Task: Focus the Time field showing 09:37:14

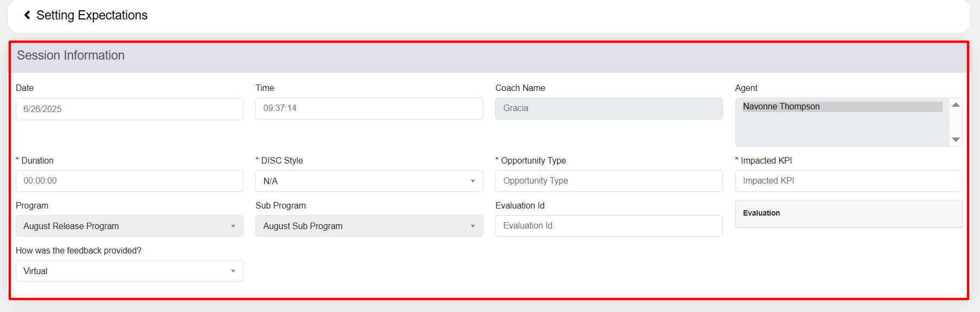Action: [369, 108]
